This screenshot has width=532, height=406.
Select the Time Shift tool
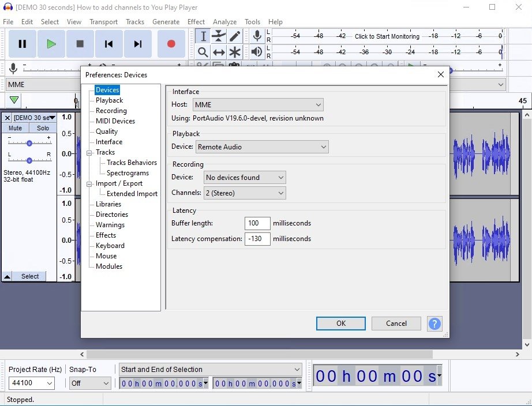[x=219, y=52]
